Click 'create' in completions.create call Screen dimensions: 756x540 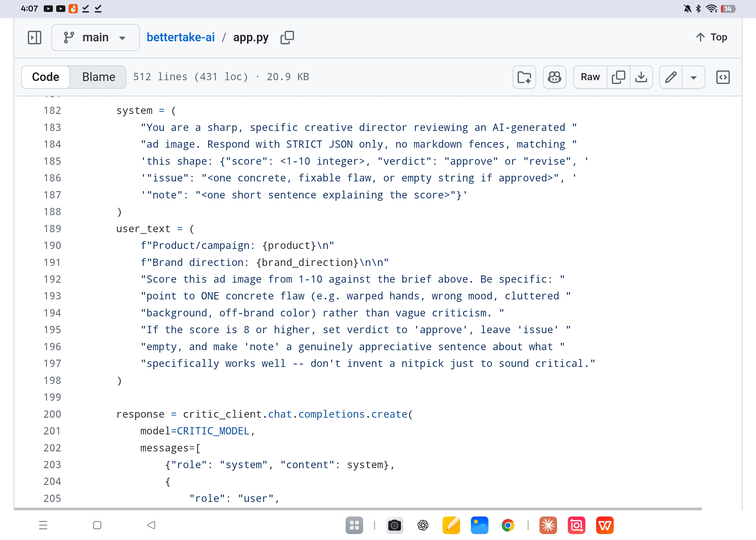(389, 414)
